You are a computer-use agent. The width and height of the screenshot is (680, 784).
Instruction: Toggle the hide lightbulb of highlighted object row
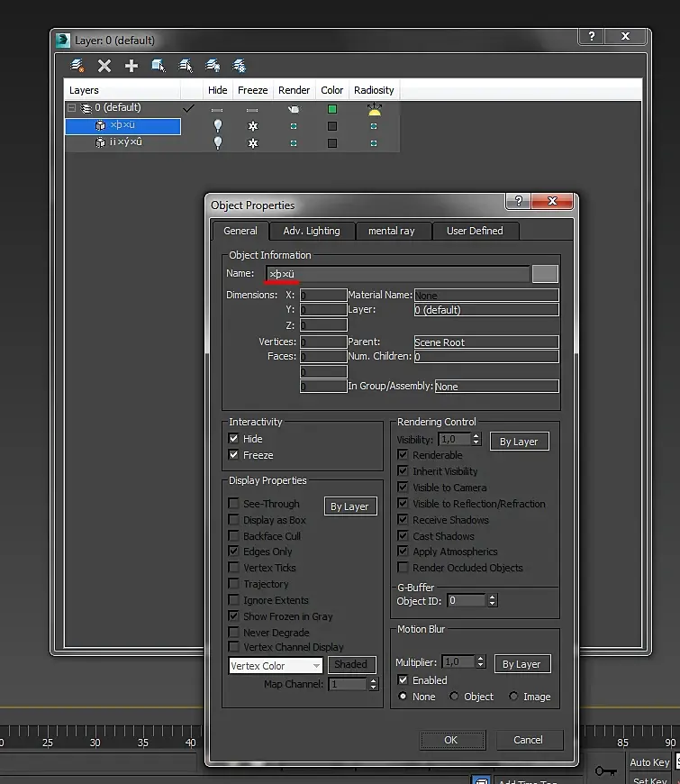217,126
